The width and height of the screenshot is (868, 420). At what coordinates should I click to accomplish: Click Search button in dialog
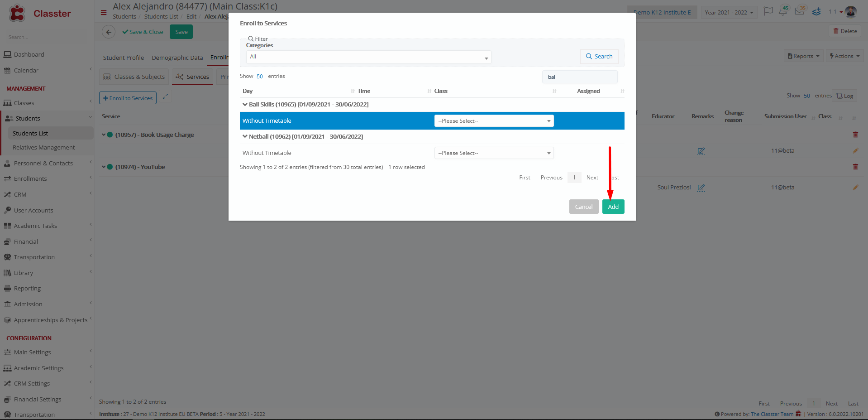tap(599, 56)
